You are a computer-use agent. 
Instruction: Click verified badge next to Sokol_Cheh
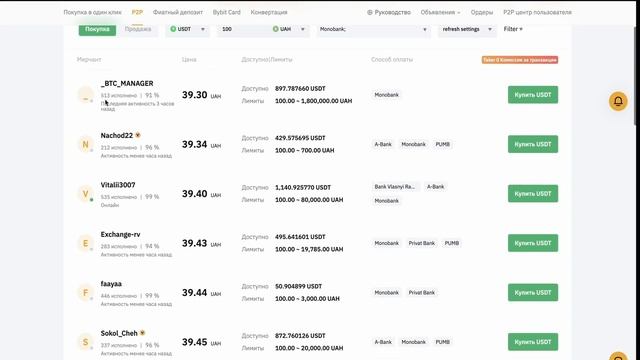coord(142,333)
